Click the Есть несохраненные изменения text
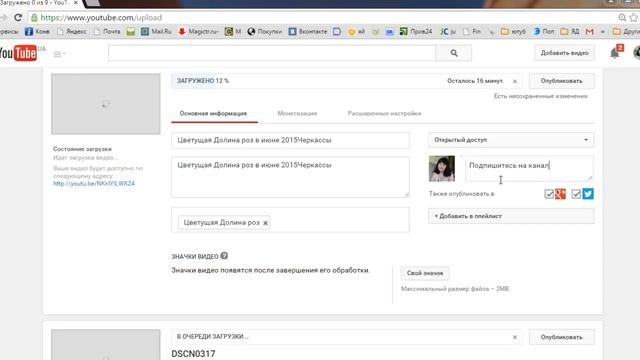The width and height of the screenshot is (640, 360). (540, 96)
